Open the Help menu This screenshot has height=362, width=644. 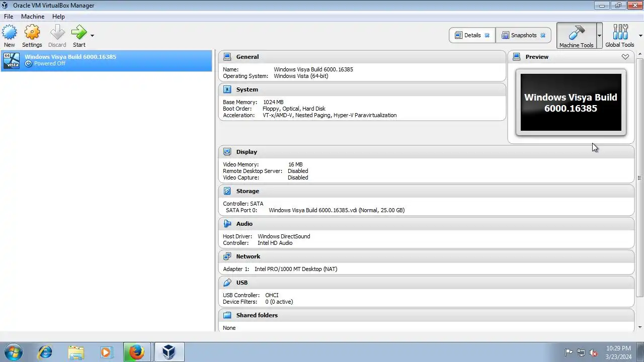click(x=58, y=17)
